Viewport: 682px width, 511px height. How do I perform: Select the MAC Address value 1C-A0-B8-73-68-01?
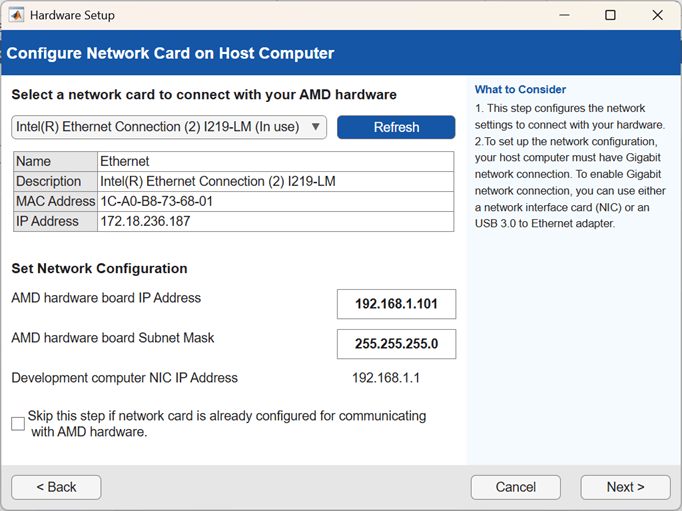pos(157,201)
